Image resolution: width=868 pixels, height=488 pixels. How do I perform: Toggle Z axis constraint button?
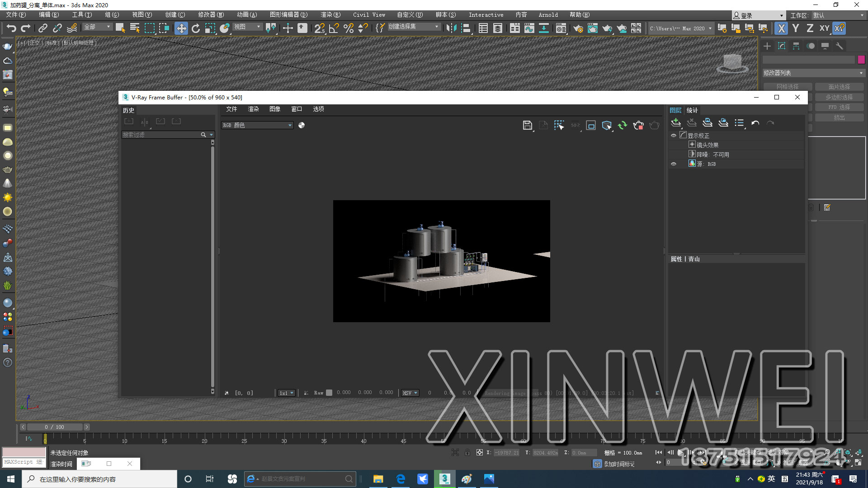click(x=810, y=28)
